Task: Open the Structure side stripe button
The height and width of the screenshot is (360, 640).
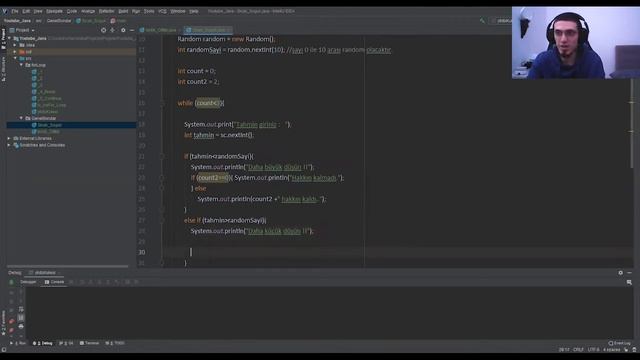Action: [x=3, y=69]
